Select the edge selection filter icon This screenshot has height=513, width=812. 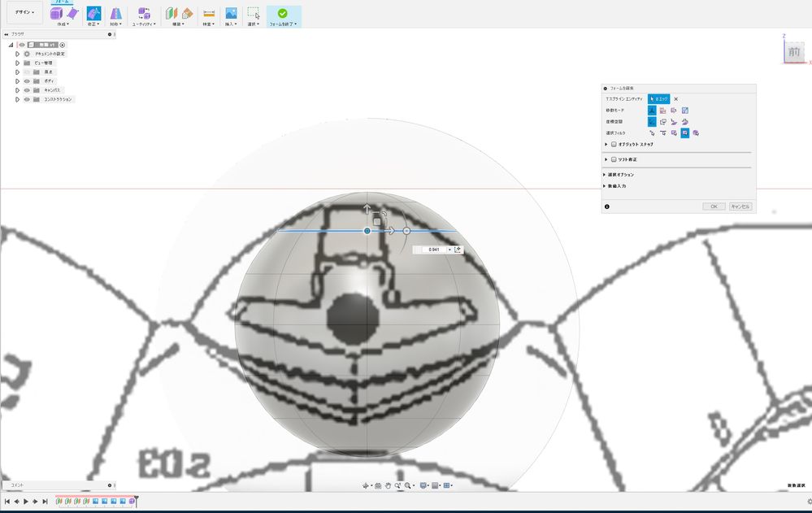[663, 133]
